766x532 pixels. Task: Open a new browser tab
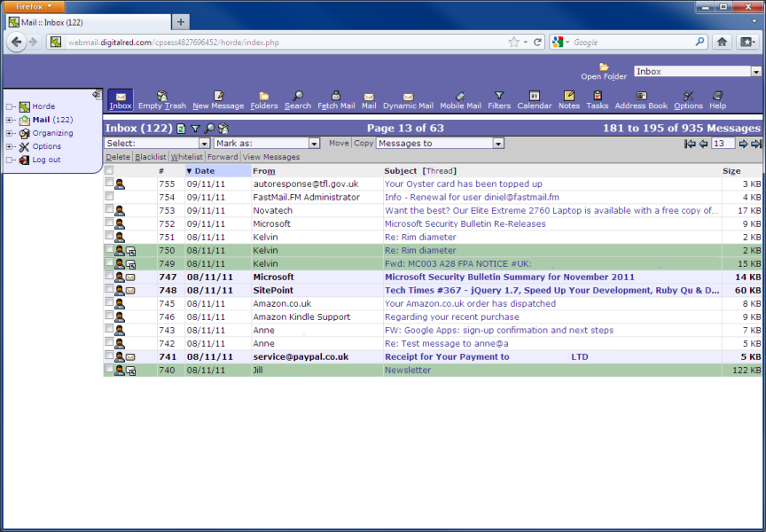pyautogui.click(x=181, y=22)
